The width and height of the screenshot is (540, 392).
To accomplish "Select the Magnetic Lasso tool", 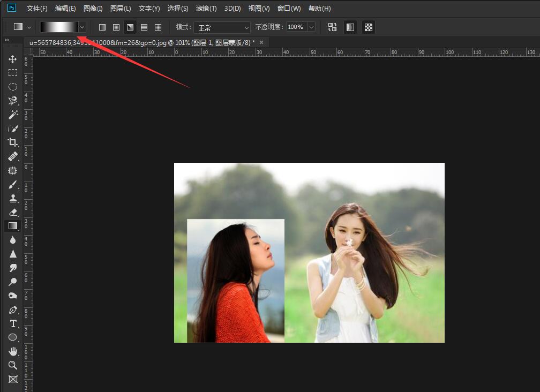I will coord(13,101).
